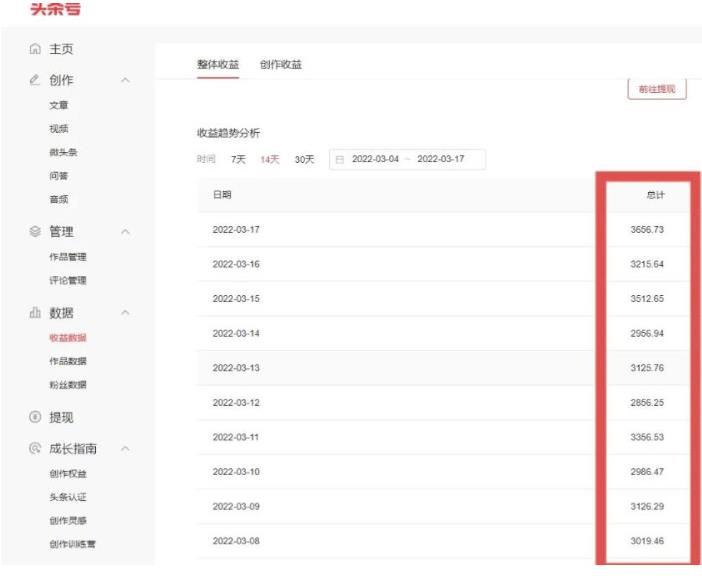
Task: Collapse the 成长指南 section chevron
Action: [x=126, y=448]
